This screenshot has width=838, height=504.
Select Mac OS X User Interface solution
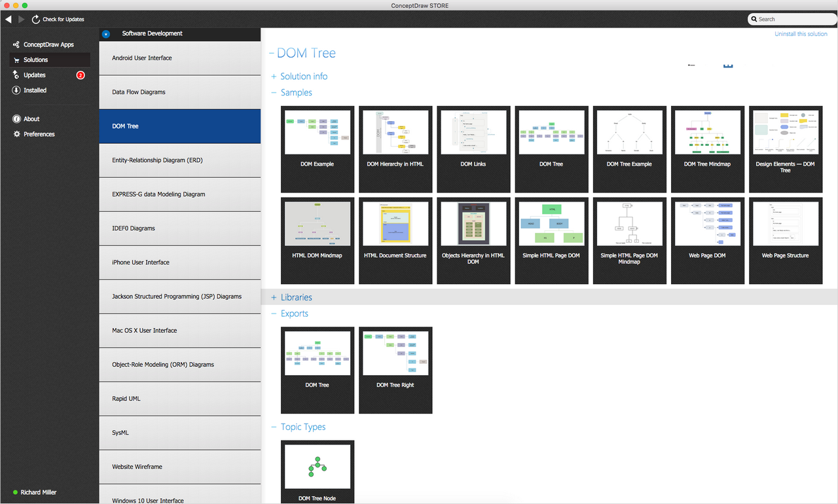(180, 331)
